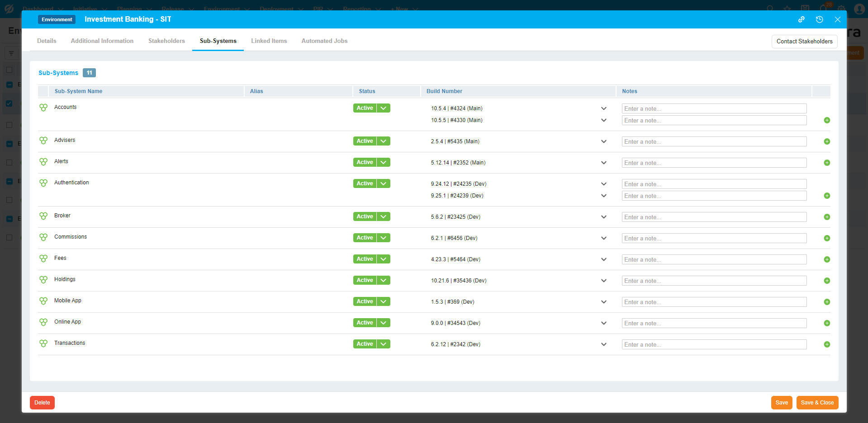This screenshot has width=868, height=423.
Task: Open the Active status dropdown for Alerts
Action: pyautogui.click(x=383, y=162)
